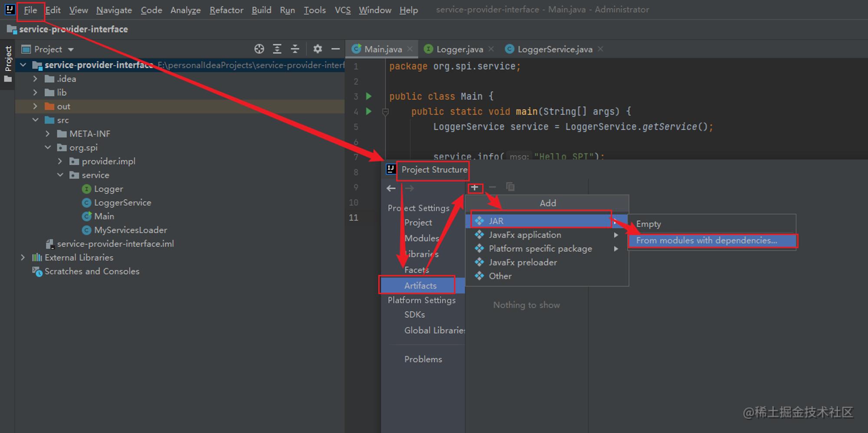Open the Code menu

151,10
